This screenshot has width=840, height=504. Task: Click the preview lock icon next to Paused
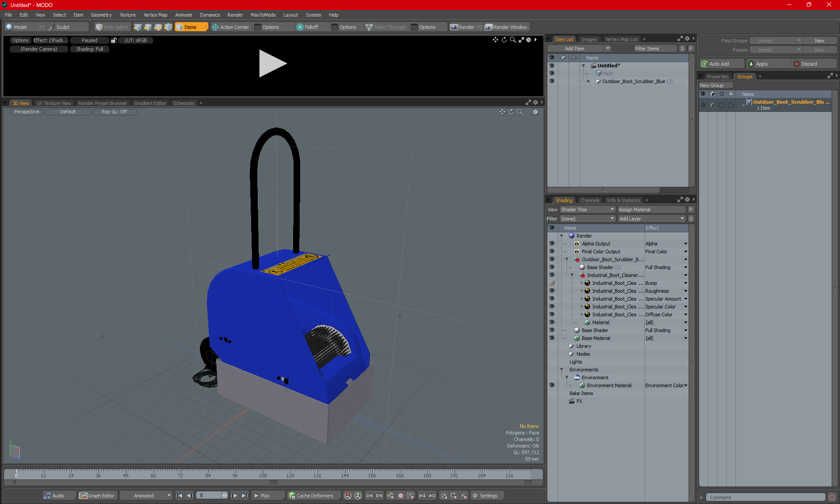click(114, 40)
